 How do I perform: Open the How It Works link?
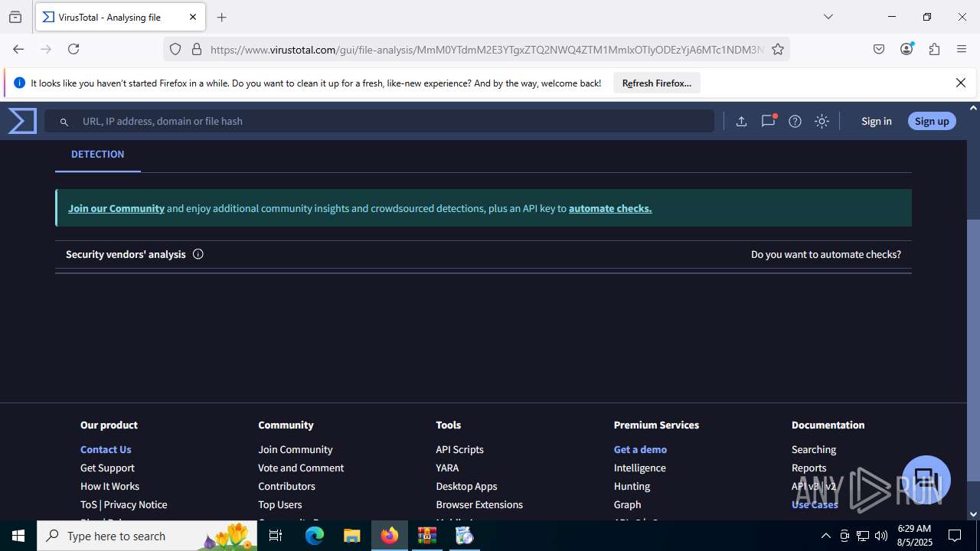point(109,486)
